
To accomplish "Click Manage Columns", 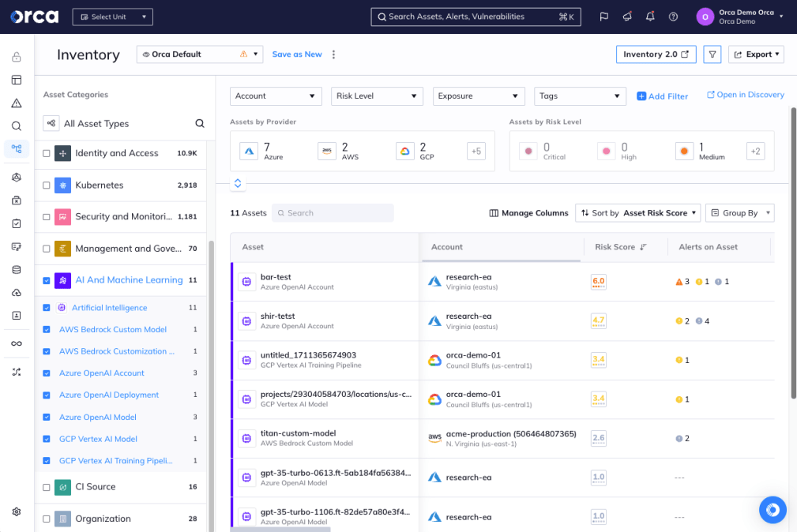I will 528,213.
